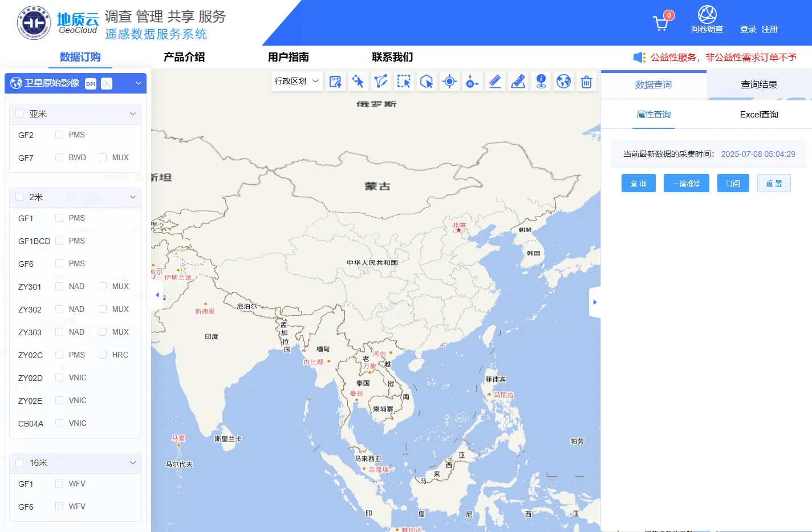Open the 用户指南 menu item

[x=289, y=57]
